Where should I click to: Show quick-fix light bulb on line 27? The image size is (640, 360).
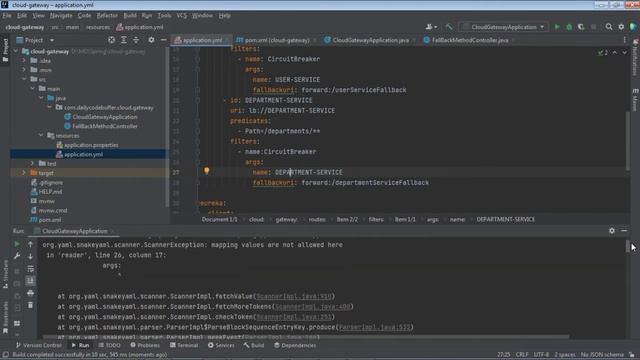(207, 171)
